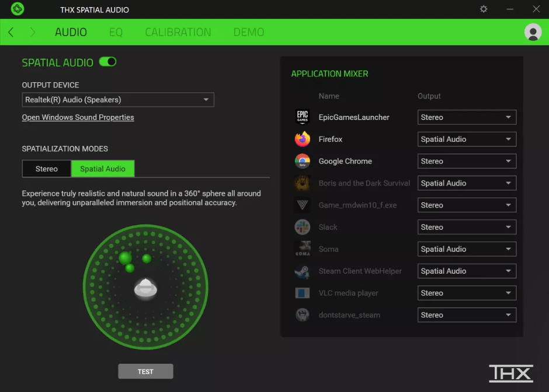
Task: Go forward with the right arrow
Action: [x=33, y=32]
